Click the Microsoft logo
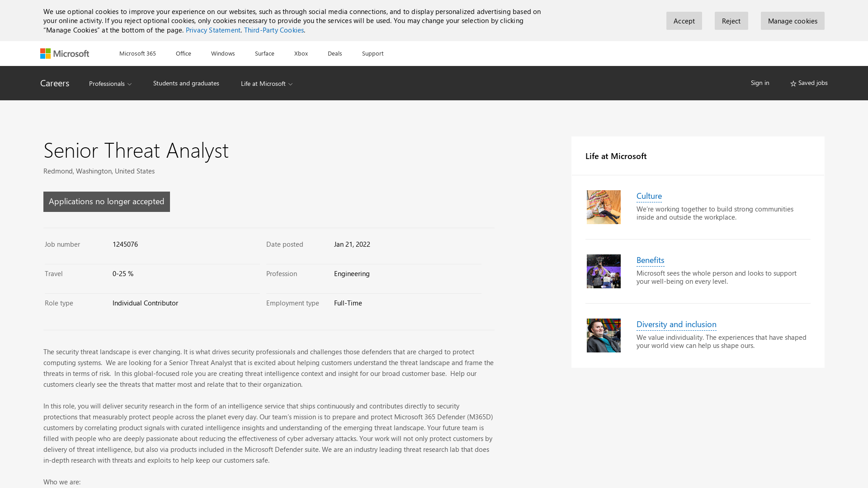The image size is (868, 488). point(65,53)
